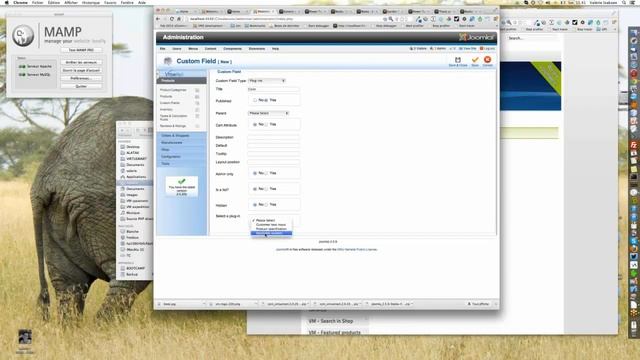Image resolution: width=640 pixels, height=360 pixels.
Task: Click the GNU General Public License link
Action: (357, 249)
